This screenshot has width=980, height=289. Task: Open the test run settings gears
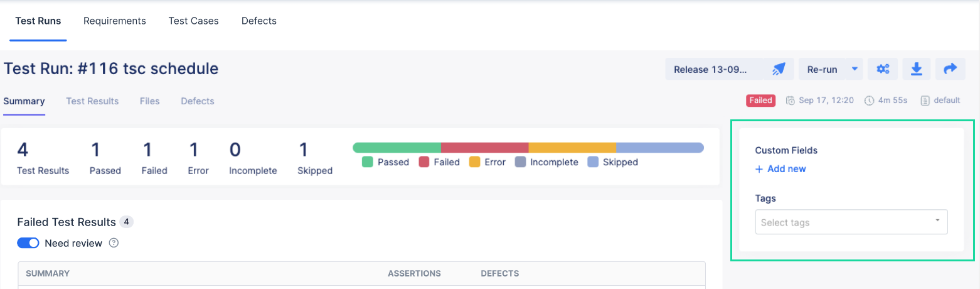tap(883, 69)
